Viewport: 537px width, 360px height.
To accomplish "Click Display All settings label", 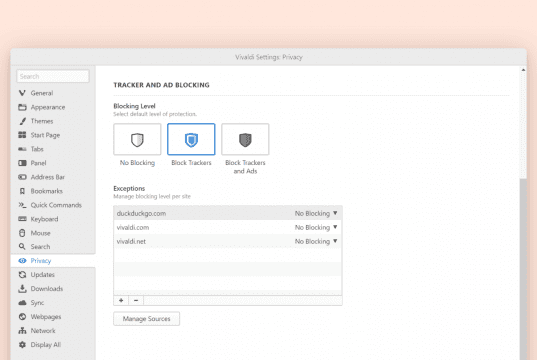I will 46,345.
